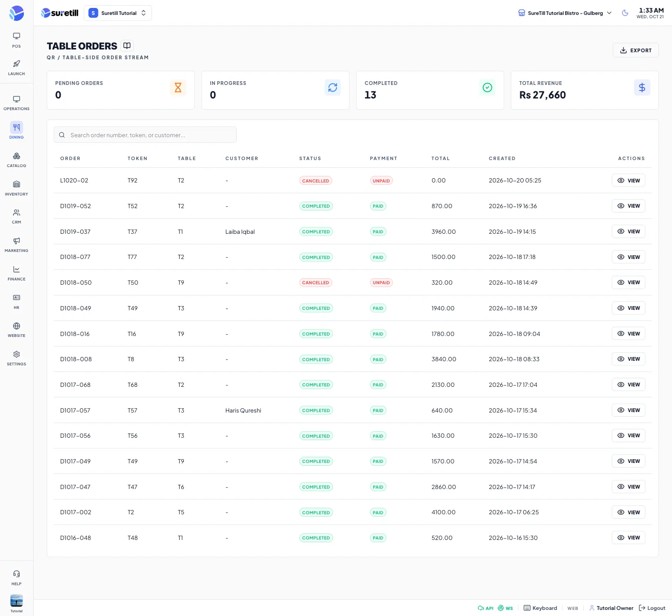
Task: Open the Website globe icon
Action: point(16,329)
